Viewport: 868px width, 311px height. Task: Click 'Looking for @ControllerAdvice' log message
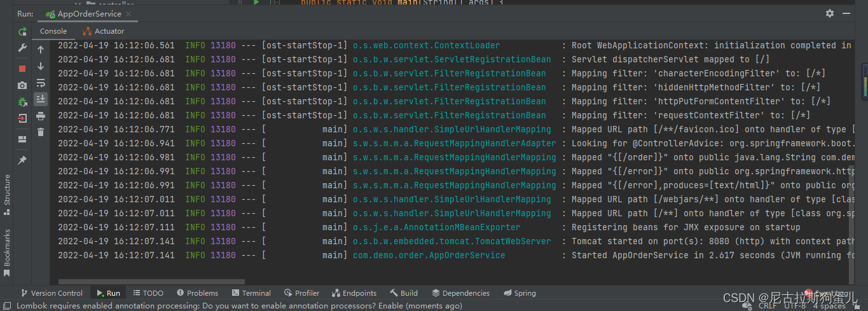tap(712, 143)
